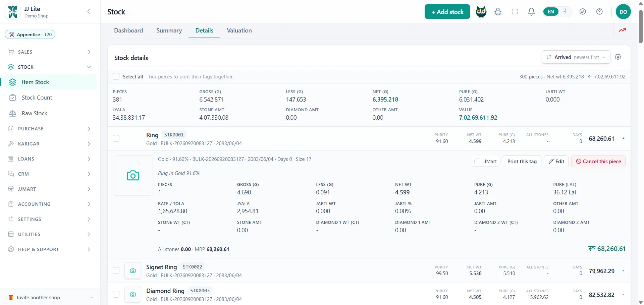Switch to the Dashboard tab
Screen dimensions: 644x305
point(128,30)
